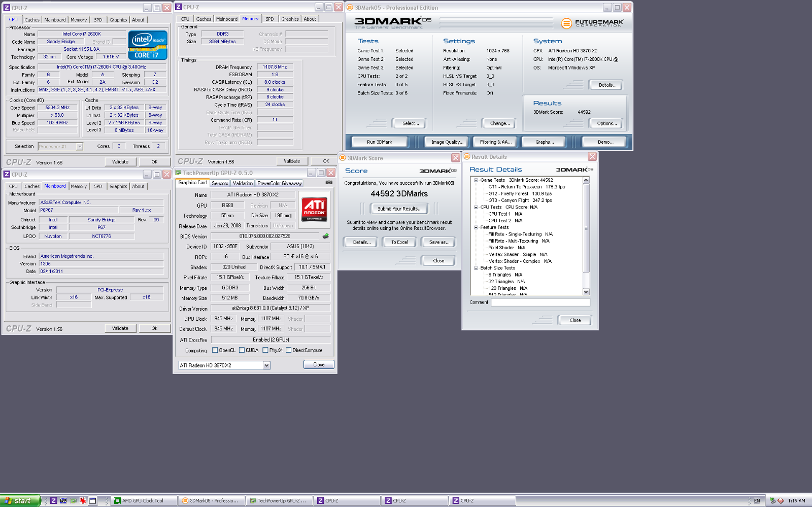Click the window-shaped quick launch icon
Screen dimensions: 812x507
tap(92, 500)
